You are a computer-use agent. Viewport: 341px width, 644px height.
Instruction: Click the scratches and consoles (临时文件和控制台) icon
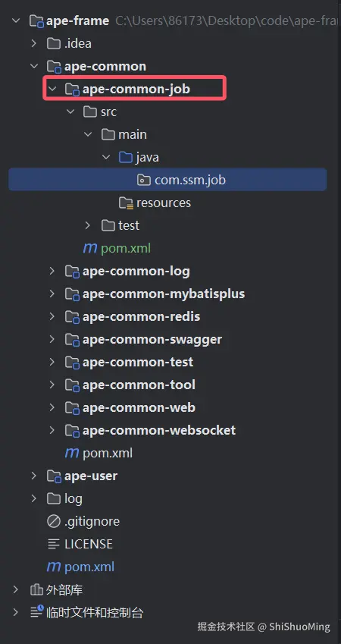[x=36, y=613]
